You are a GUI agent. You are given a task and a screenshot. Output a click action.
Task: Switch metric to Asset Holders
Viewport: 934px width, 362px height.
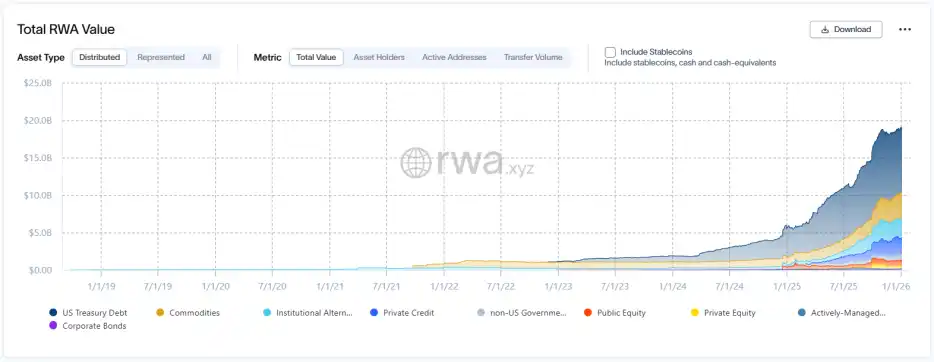(x=379, y=58)
